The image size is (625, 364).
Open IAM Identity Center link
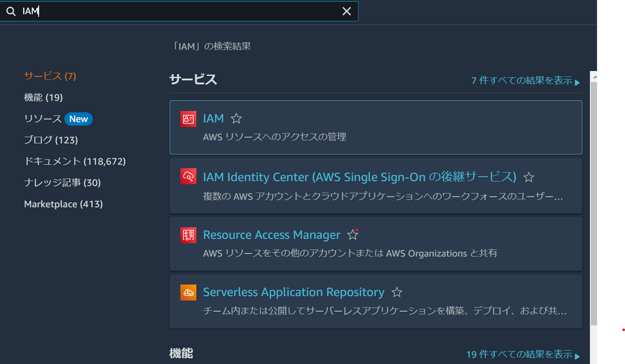pyautogui.click(x=359, y=177)
